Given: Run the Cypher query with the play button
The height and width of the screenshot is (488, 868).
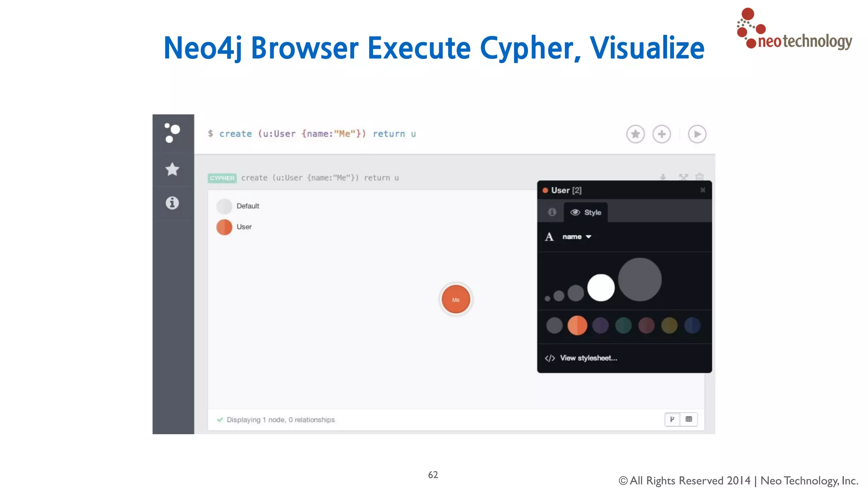Looking at the screenshot, I should [x=697, y=134].
